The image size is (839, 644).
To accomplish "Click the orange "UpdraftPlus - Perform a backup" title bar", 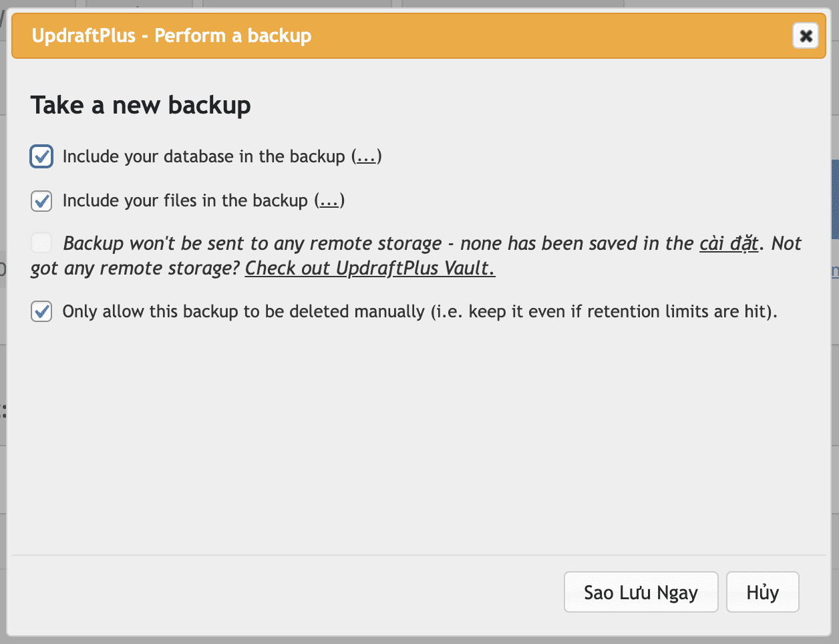I will click(334, 35).
